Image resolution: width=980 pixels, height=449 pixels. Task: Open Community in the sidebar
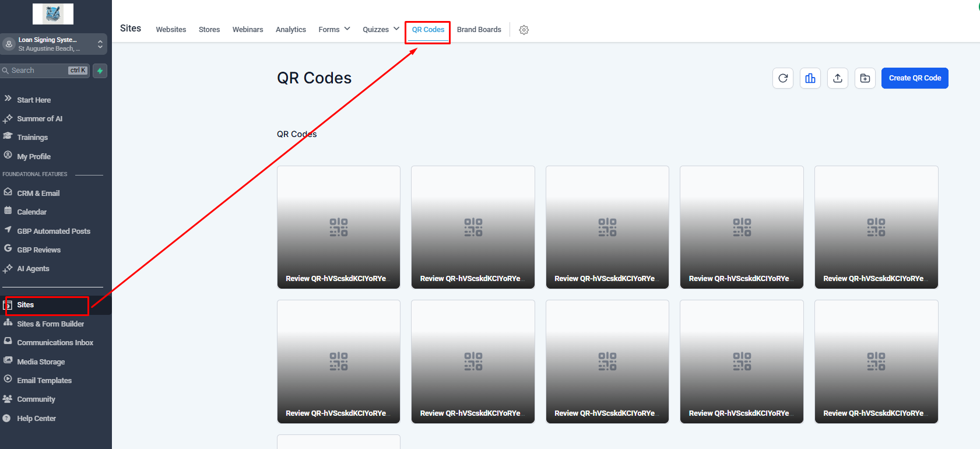36,399
